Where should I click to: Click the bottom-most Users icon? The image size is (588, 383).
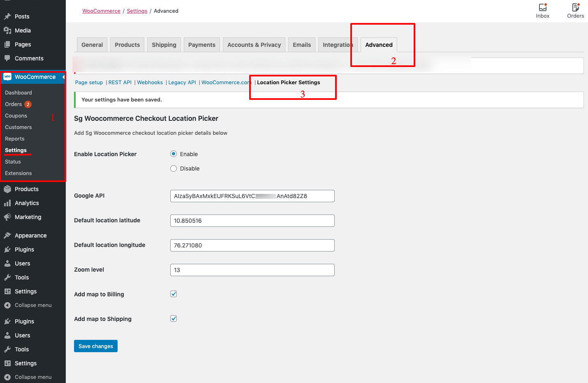(7, 335)
